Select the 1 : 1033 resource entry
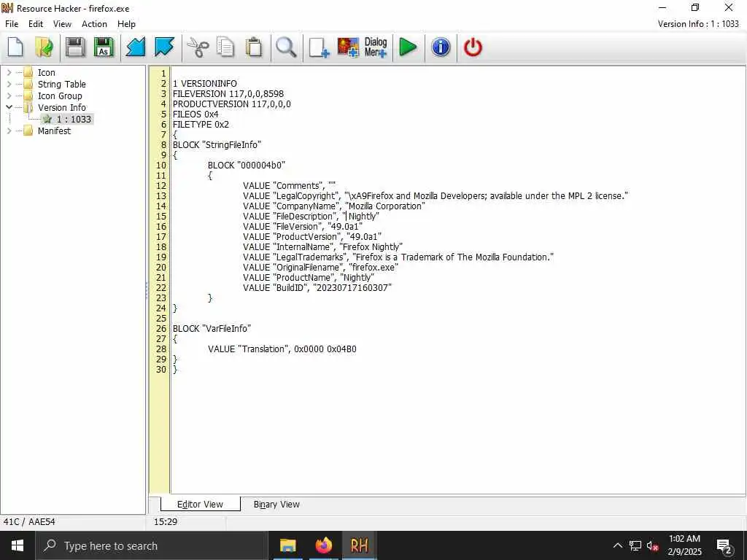 (74, 119)
